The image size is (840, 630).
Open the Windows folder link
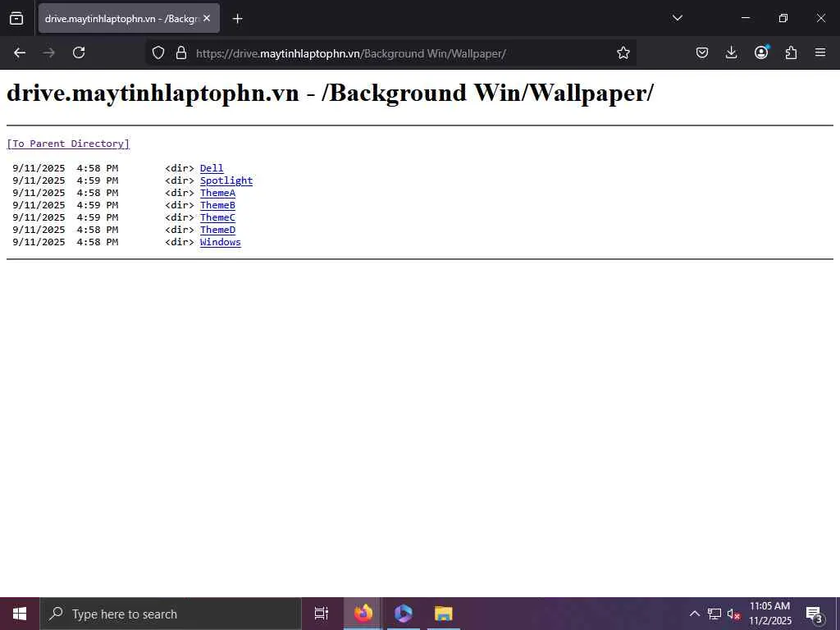(220, 242)
